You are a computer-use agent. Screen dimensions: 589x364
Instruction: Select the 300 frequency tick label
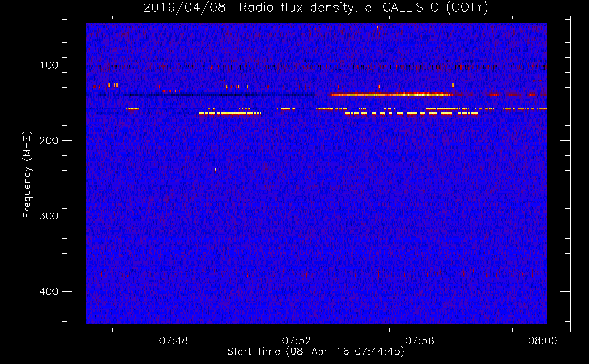pyautogui.click(x=49, y=216)
